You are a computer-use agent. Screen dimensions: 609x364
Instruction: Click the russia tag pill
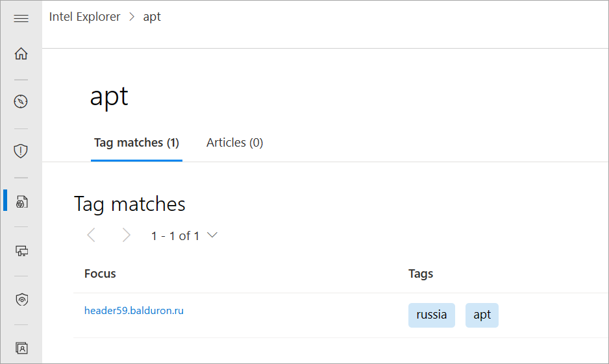432,315
